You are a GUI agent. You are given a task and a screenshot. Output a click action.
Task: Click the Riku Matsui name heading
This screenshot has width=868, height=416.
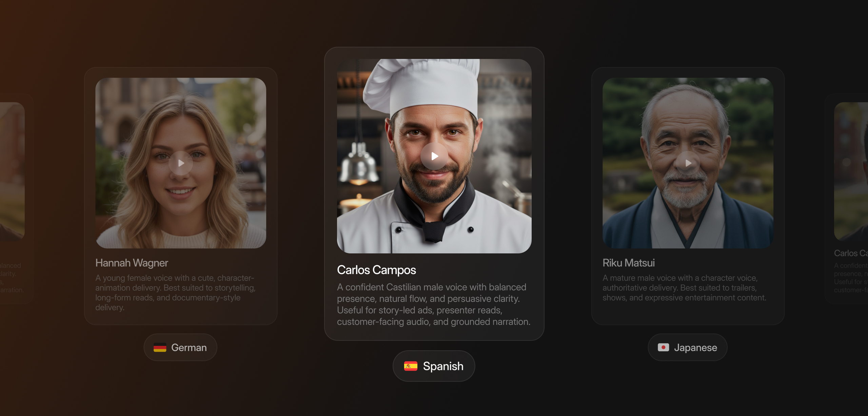(x=629, y=263)
